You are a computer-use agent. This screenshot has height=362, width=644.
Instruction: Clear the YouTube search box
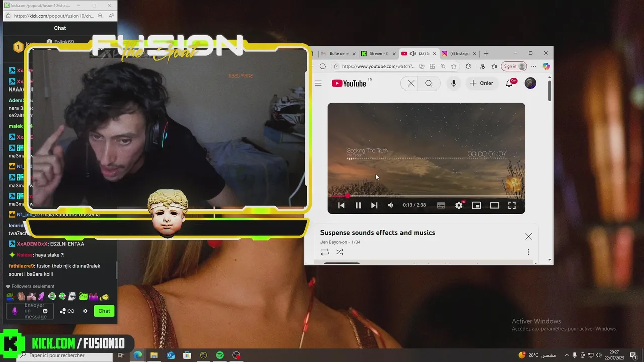pos(411,83)
